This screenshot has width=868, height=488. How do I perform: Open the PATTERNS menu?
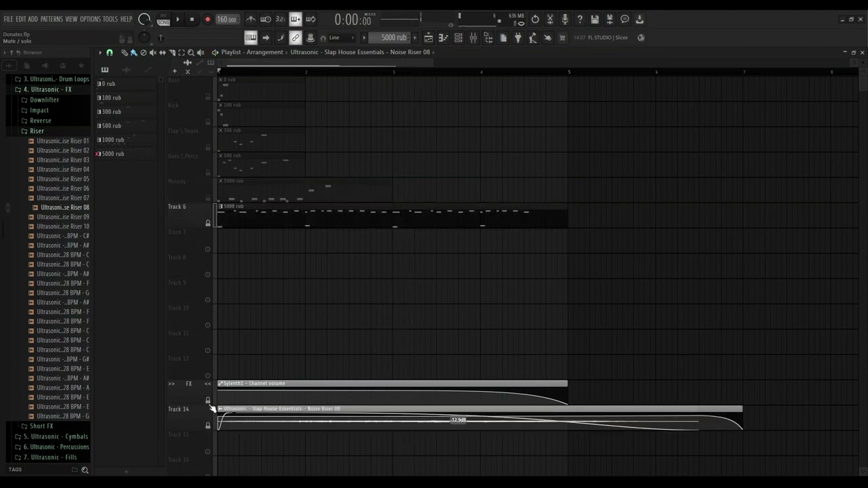coord(52,19)
